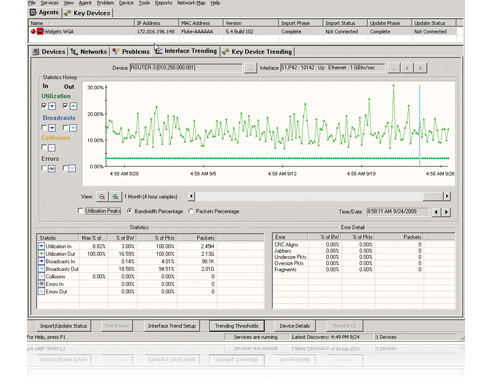Click the vertical time marker in the chart

[x=420, y=126]
